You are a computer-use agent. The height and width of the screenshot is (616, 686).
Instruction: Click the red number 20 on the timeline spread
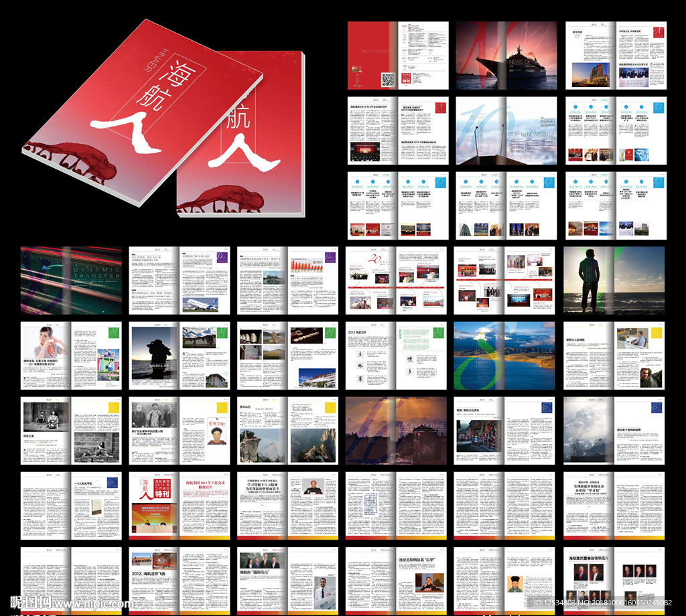[374, 258]
